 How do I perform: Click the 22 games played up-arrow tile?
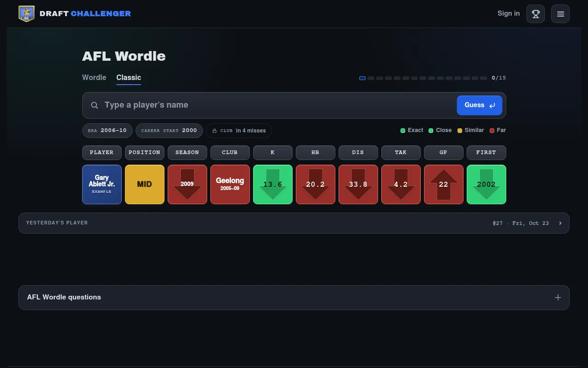444,184
